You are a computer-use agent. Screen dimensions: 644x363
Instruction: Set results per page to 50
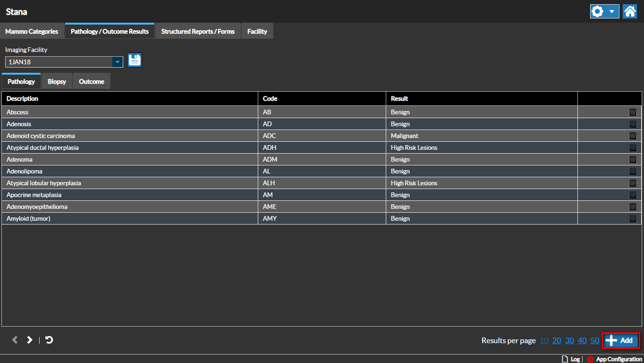click(594, 340)
